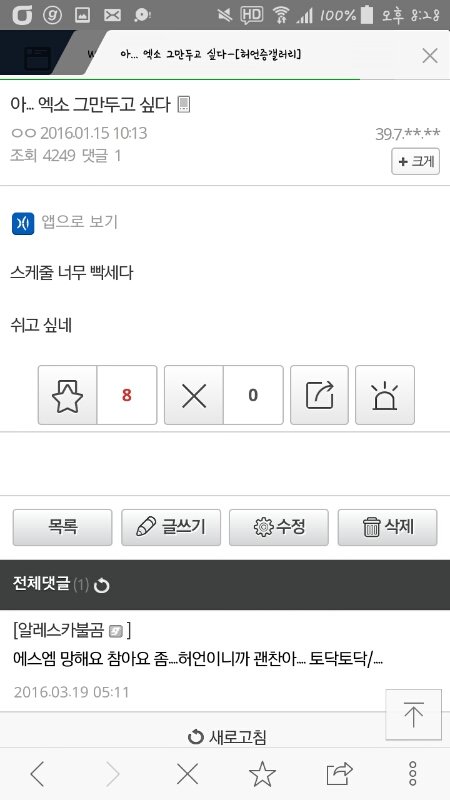
Task: Enlarge text with + 크게 button
Action: [415, 162]
